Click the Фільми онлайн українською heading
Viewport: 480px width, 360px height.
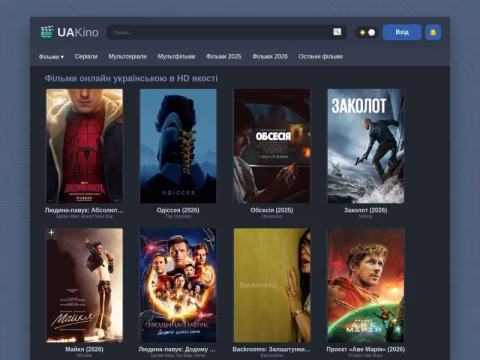click(131, 78)
